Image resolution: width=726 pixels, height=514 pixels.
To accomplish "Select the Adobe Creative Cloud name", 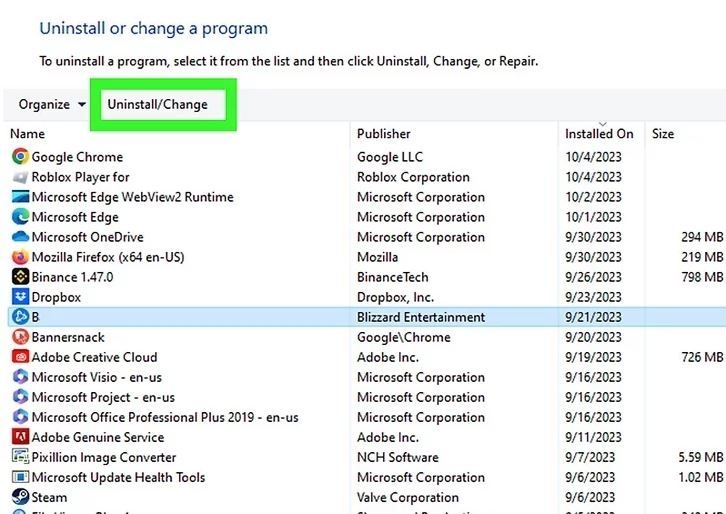I will (94, 357).
